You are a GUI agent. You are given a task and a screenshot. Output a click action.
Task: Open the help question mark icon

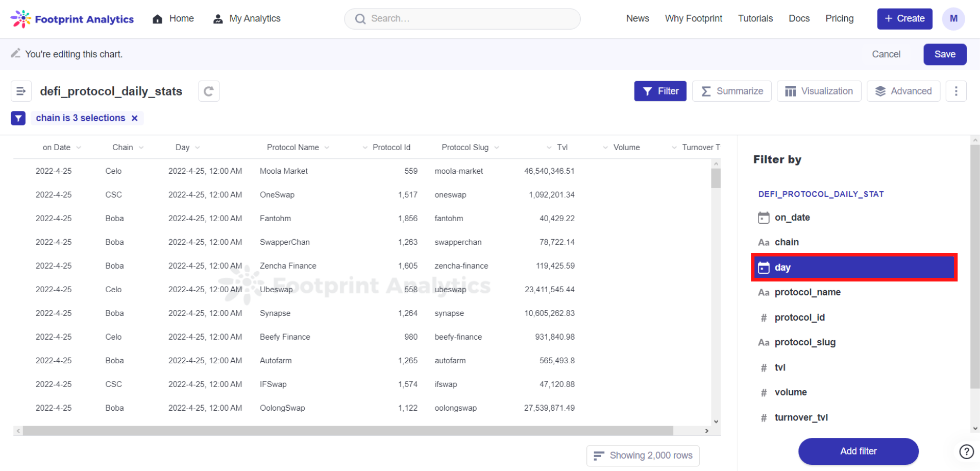point(966,452)
